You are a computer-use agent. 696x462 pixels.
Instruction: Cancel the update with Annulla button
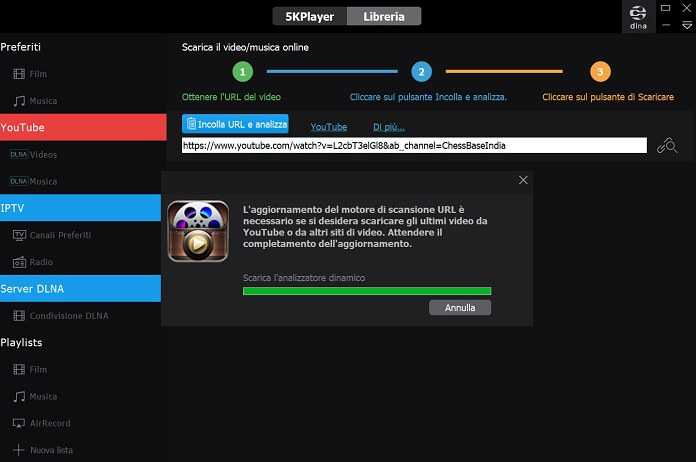click(460, 308)
